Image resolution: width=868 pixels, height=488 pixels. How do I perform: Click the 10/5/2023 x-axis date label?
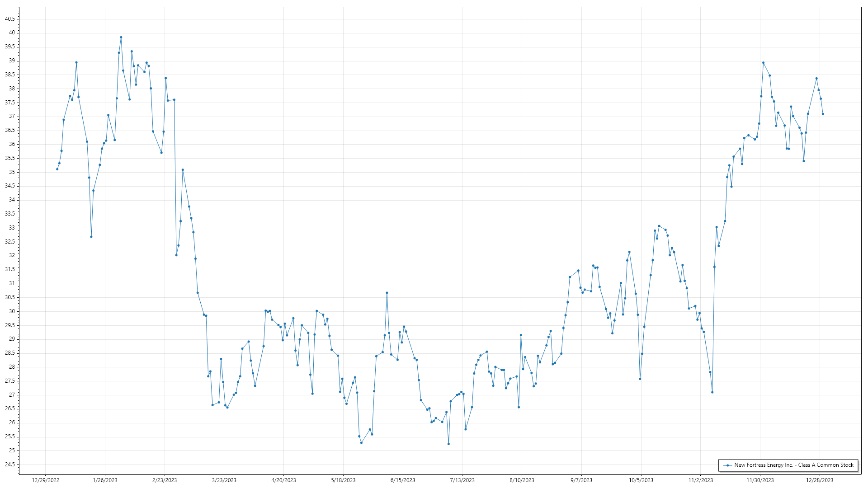[641, 480]
